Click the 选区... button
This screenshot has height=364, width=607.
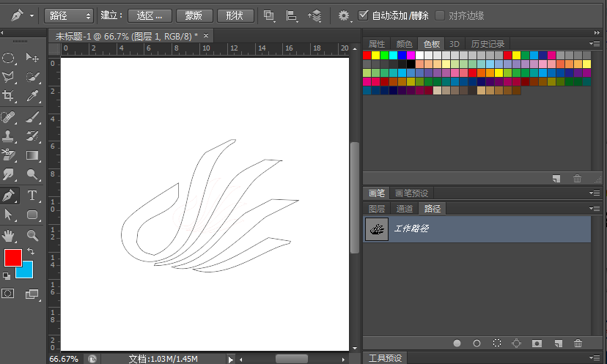(150, 15)
